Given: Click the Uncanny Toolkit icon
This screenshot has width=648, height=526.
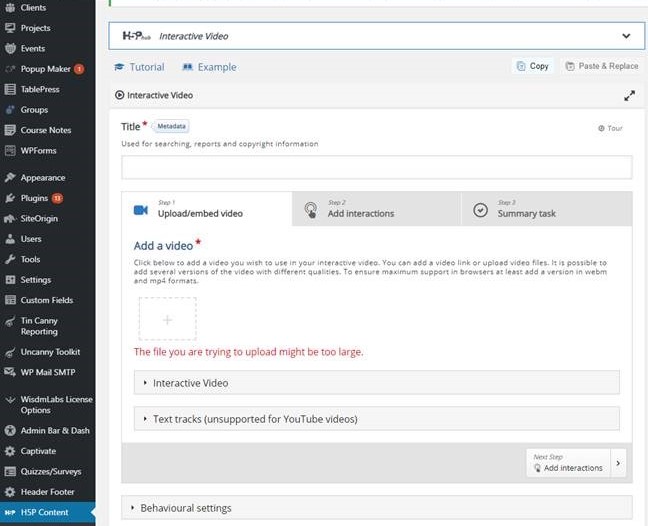Looking at the screenshot, I should point(10,352).
